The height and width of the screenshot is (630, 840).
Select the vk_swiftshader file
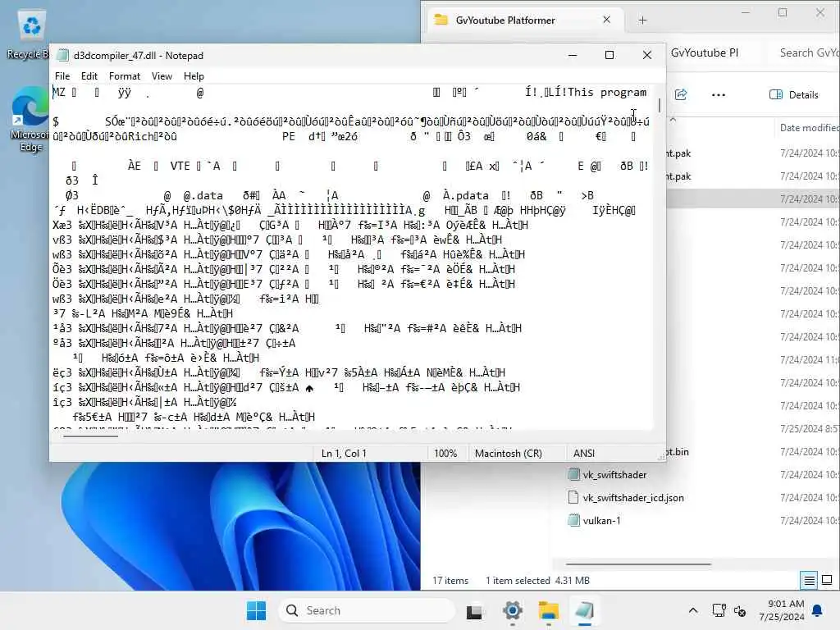[x=614, y=475]
